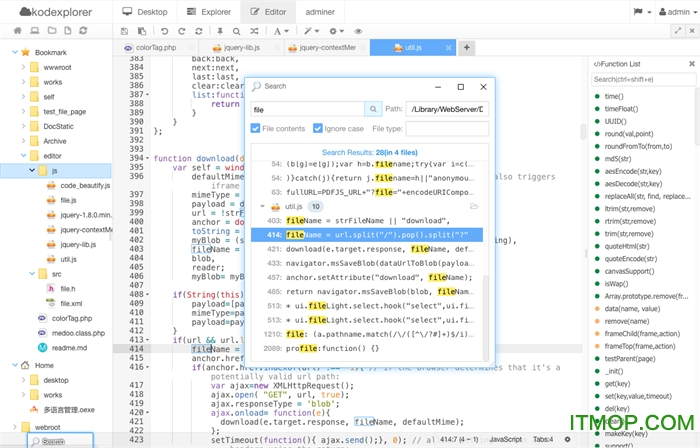Screen dimensions: 700x448
Task: Click the editor toolbar search icon
Action: (x=237, y=31)
